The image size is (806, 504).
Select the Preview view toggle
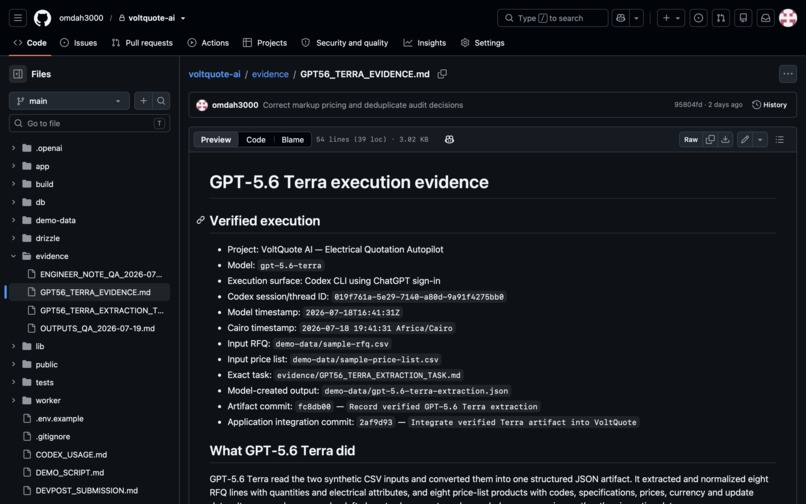click(216, 140)
